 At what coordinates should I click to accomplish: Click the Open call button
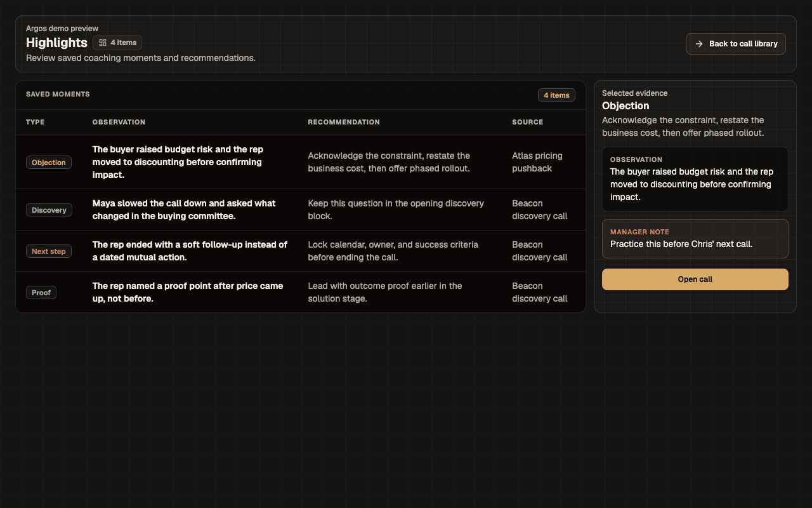(x=695, y=279)
